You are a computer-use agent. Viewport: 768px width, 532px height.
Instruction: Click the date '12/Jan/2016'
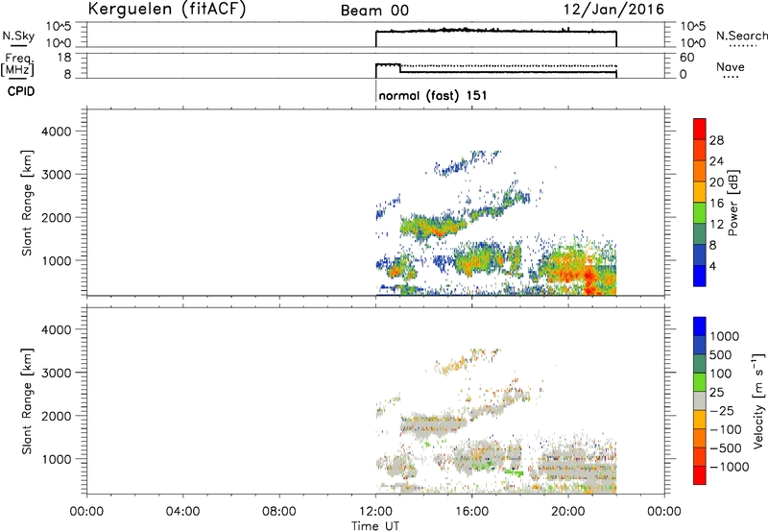613,10
